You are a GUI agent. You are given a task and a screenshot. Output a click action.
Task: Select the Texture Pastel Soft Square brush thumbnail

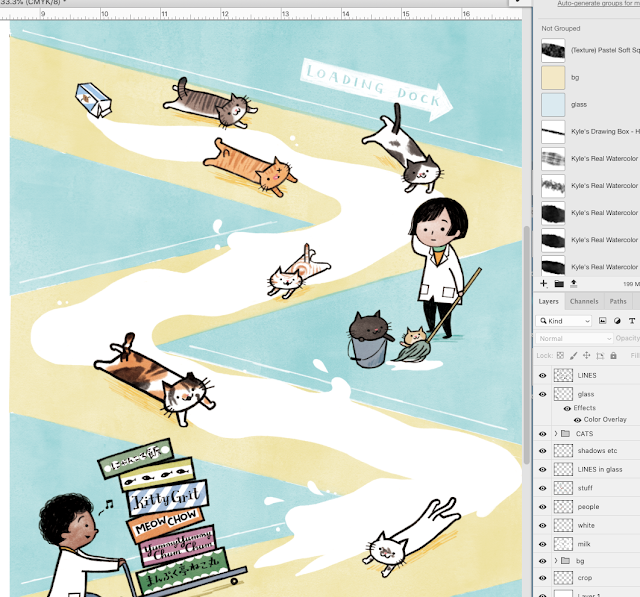(x=553, y=50)
